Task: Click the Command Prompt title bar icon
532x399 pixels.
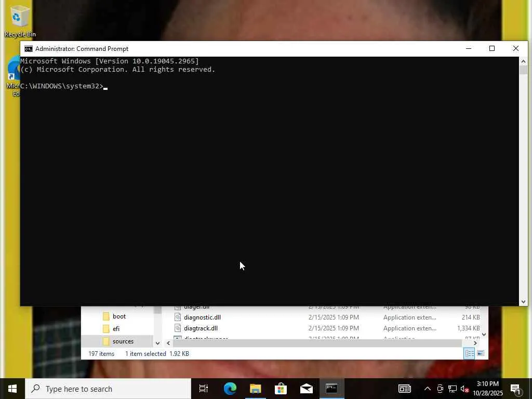Action: click(x=29, y=49)
